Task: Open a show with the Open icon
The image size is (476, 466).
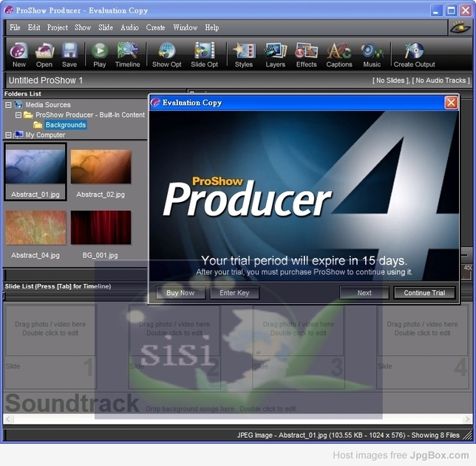Action: [x=44, y=53]
